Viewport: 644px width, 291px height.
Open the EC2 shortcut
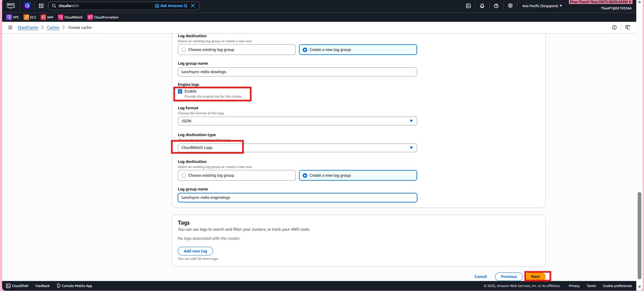[x=30, y=17]
